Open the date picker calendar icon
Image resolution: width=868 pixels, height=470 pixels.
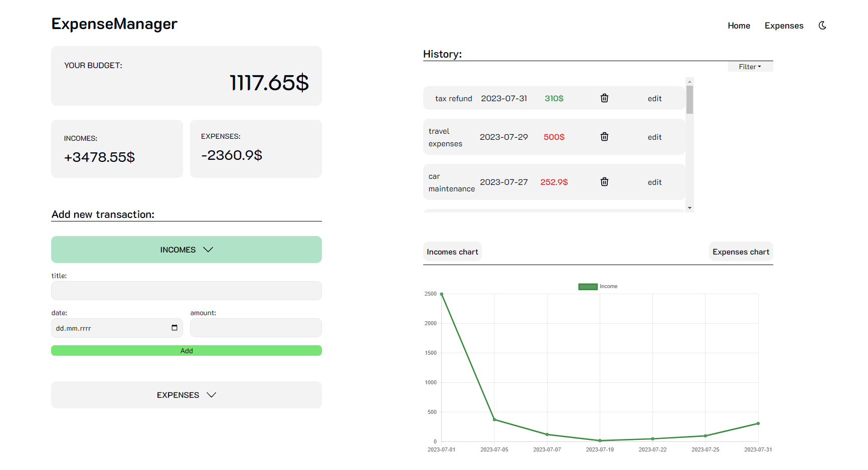pyautogui.click(x=174, y=328)
